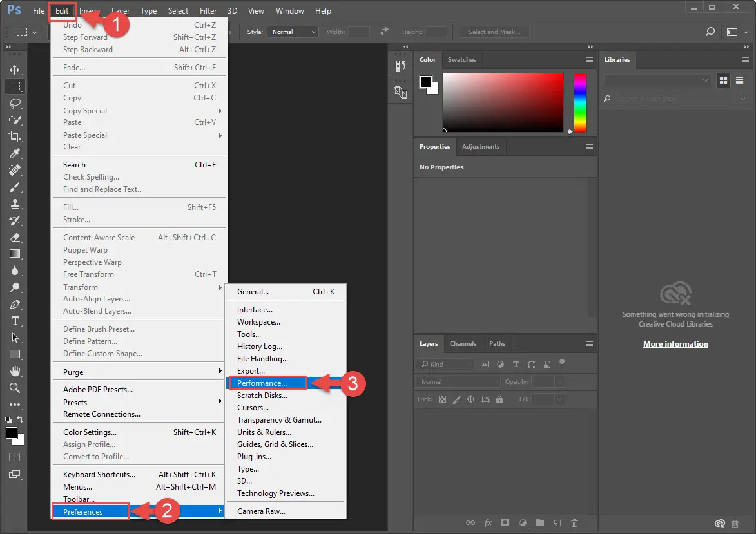Toggle Quick Mask mode
756x534 pixels.
point(14,457)
